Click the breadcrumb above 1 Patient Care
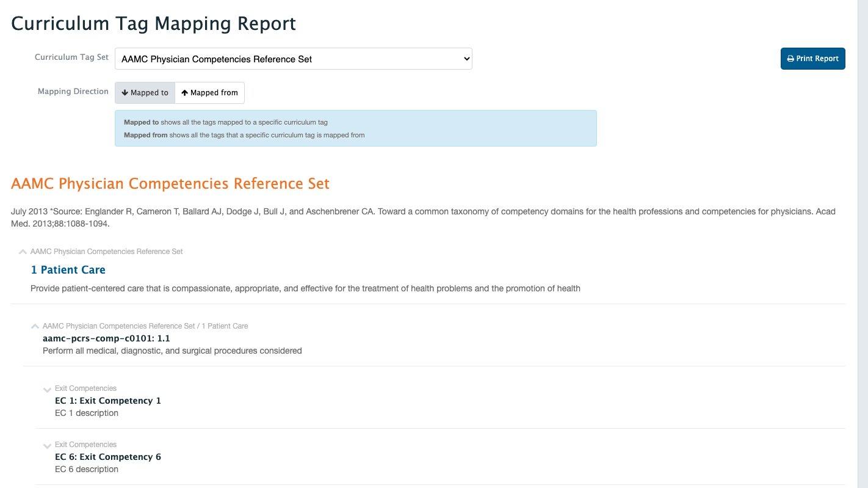The height and width of the screenshot is (488, 868). [106, 252]
